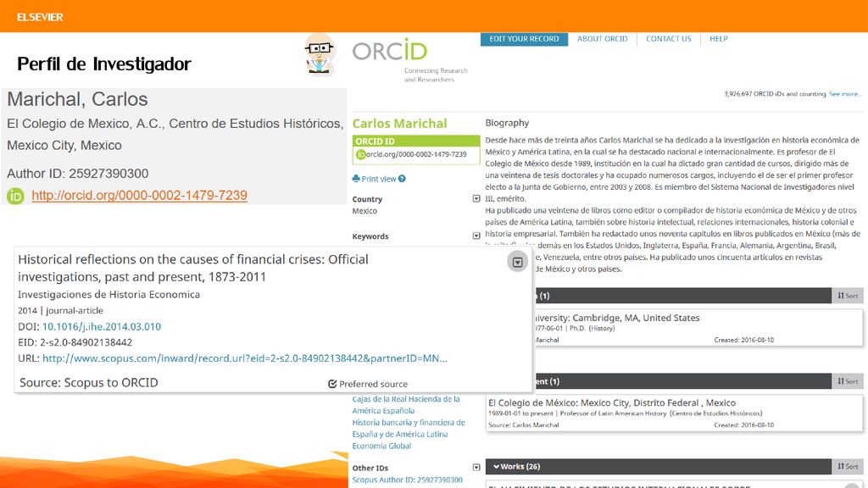Viewport: 868px width, 488px height.
Task: Click the El Colegio de México employment entry
Action: coord(674,413)
